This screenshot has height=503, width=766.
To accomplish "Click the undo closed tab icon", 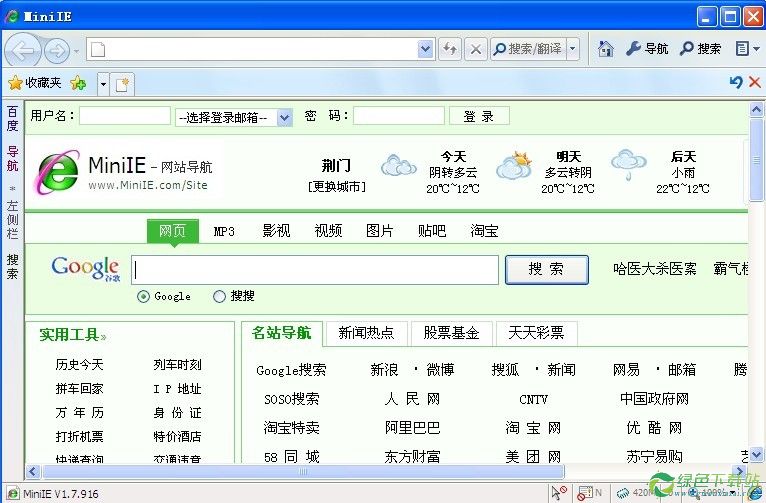I will coord(736,83).
